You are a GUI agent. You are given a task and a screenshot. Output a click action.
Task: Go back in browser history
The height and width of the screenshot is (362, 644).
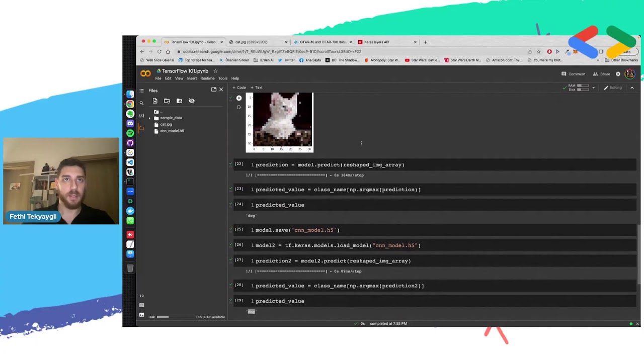[142, 52]
